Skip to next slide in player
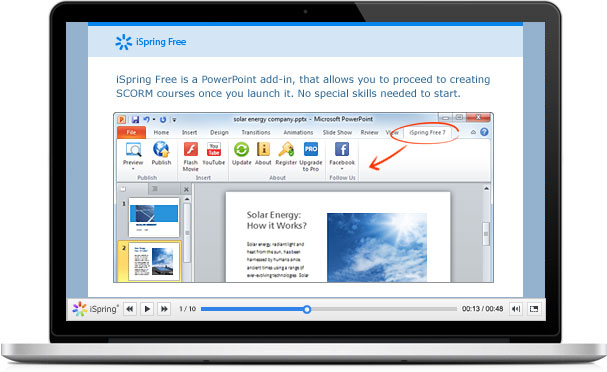This screenshot has width=607, height=372. coord(164,309)
